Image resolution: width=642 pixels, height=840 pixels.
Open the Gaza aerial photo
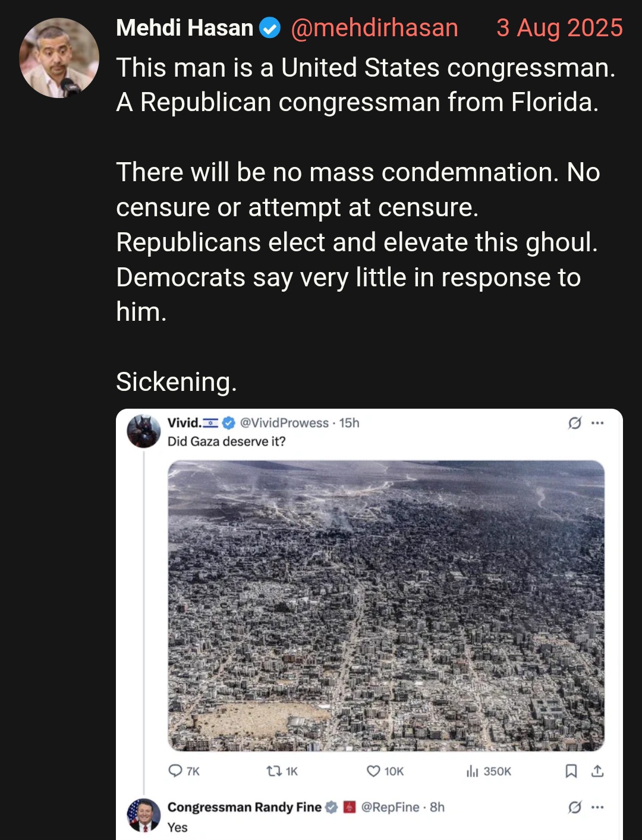point(386,605)
